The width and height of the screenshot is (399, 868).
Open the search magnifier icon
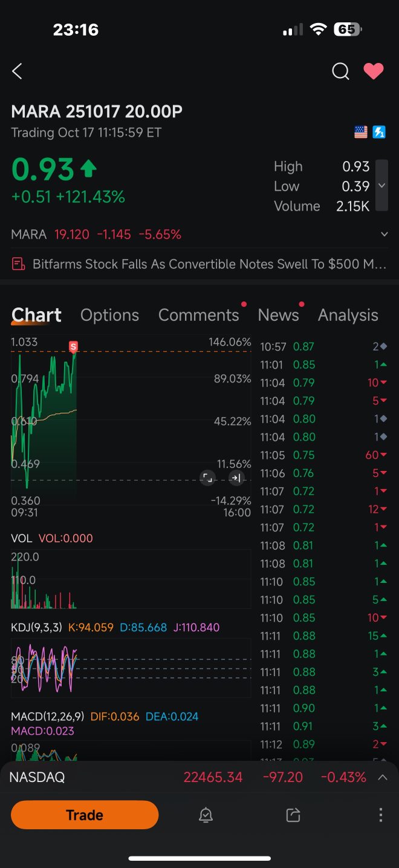pyautogui.click(x=340, y=71)
